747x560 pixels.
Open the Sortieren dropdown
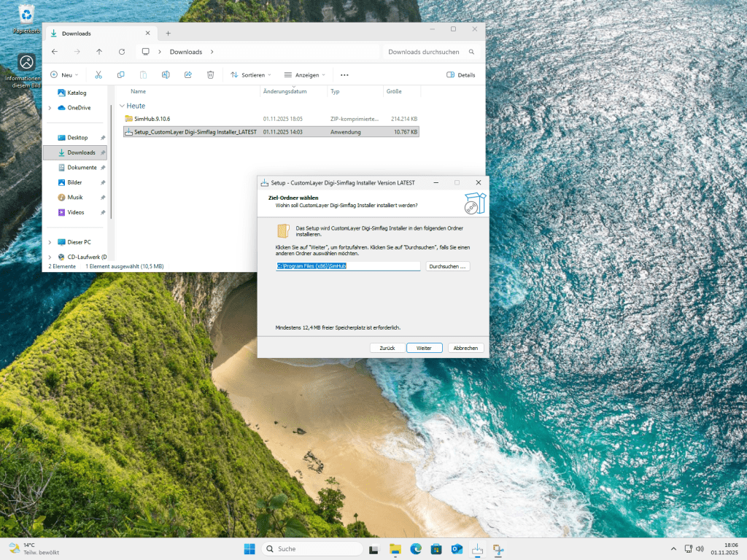click(250, 74)
